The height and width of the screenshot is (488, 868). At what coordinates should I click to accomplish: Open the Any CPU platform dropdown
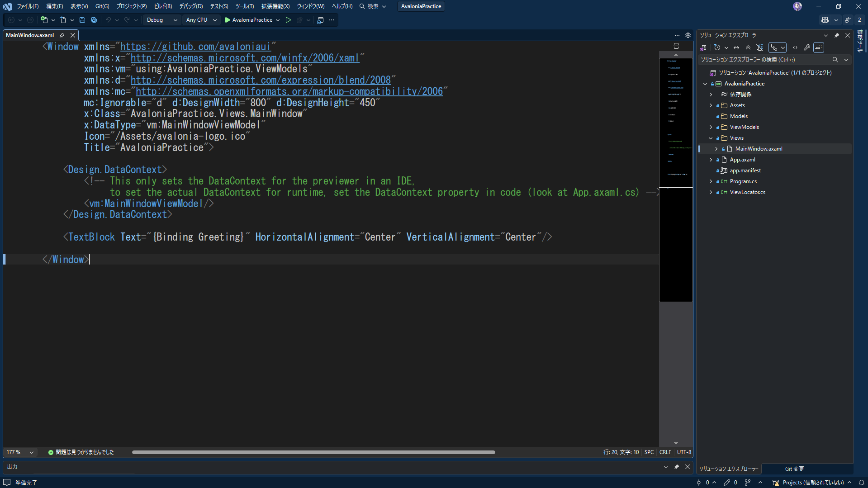click(x=201, y=20)
